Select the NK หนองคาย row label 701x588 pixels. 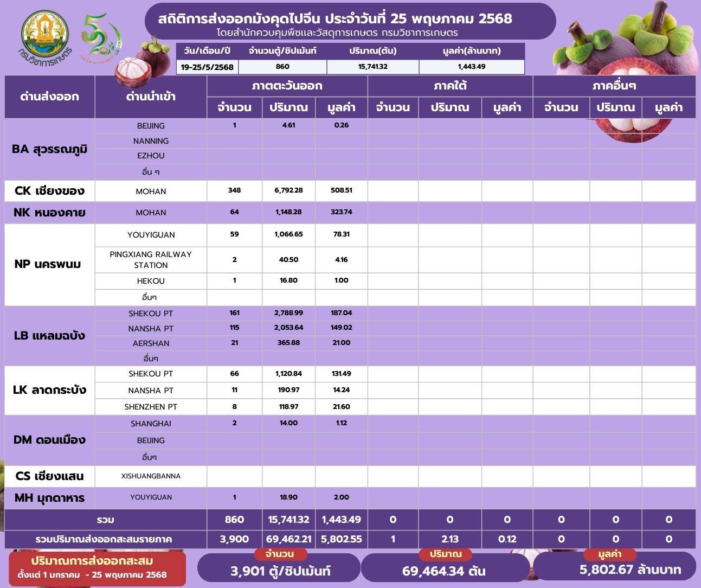click(x=49, y=213)
